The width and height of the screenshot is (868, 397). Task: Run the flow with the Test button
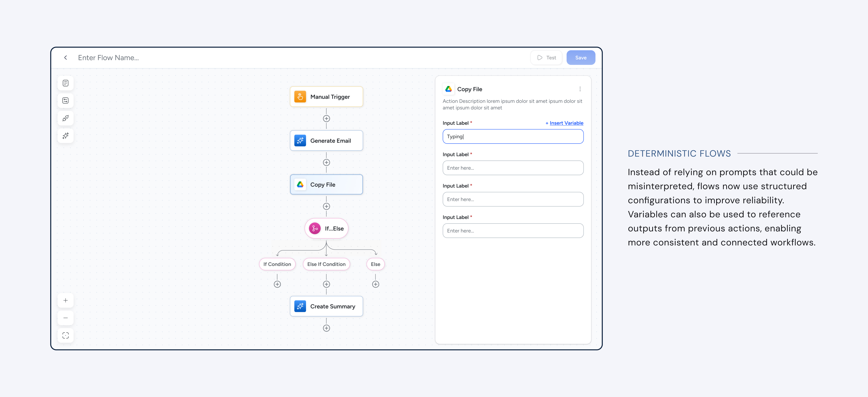(x=546, y=57)
